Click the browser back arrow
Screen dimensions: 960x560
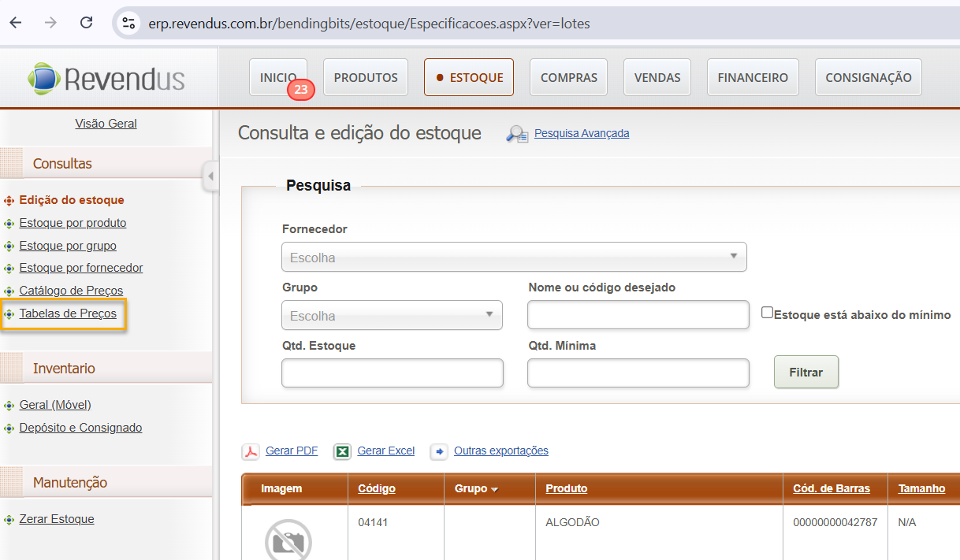click(16, 23)
